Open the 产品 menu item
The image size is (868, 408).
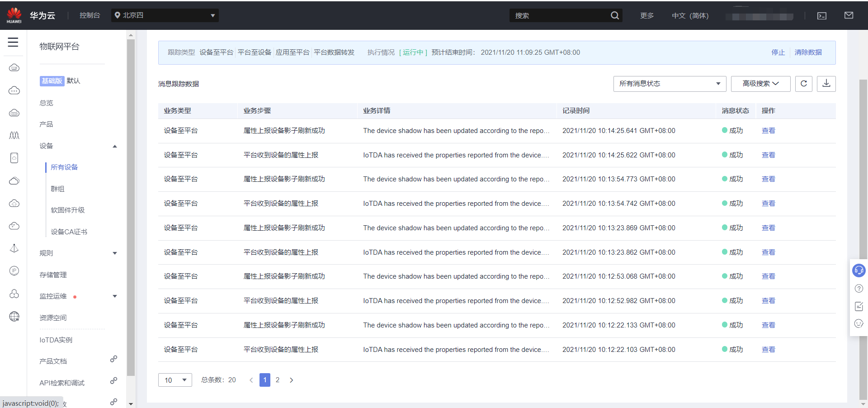click(x=46, y=124)
